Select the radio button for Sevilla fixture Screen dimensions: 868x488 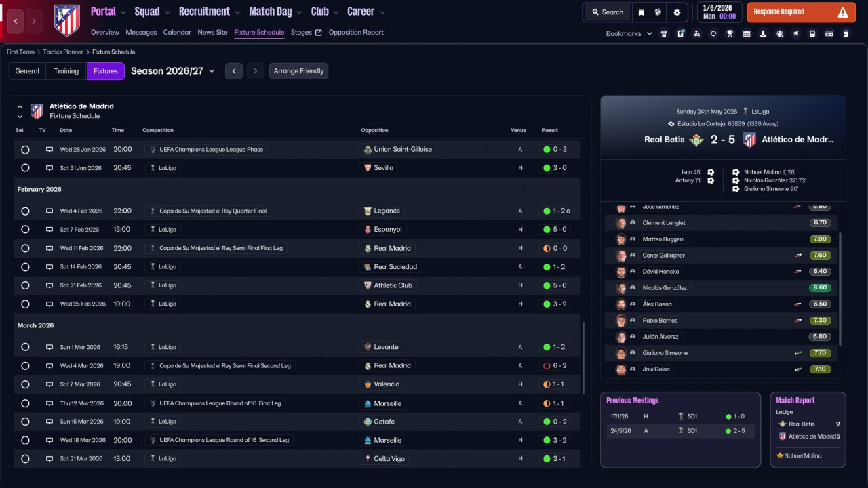(25, 168)
